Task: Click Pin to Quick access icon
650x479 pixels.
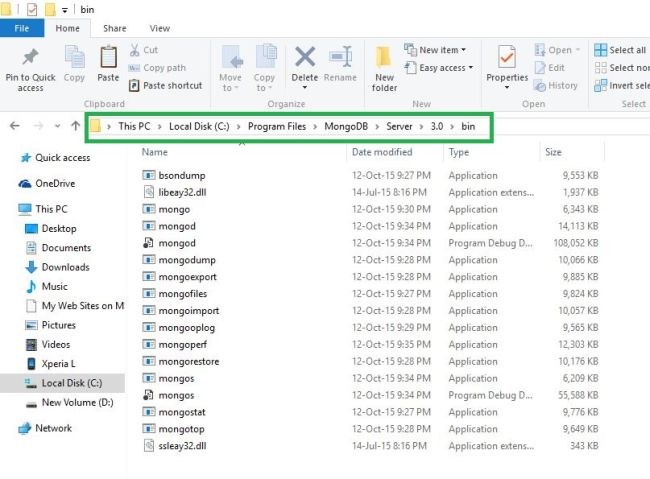Action: (30, 57)
